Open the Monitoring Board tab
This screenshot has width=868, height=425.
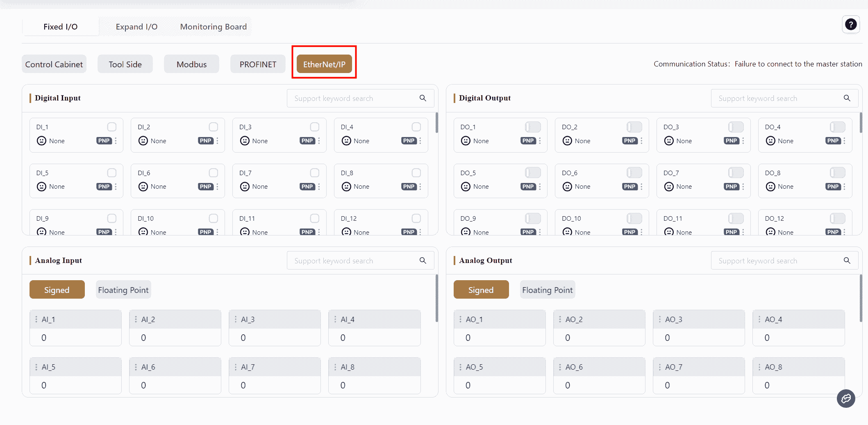tap(213, 27)
